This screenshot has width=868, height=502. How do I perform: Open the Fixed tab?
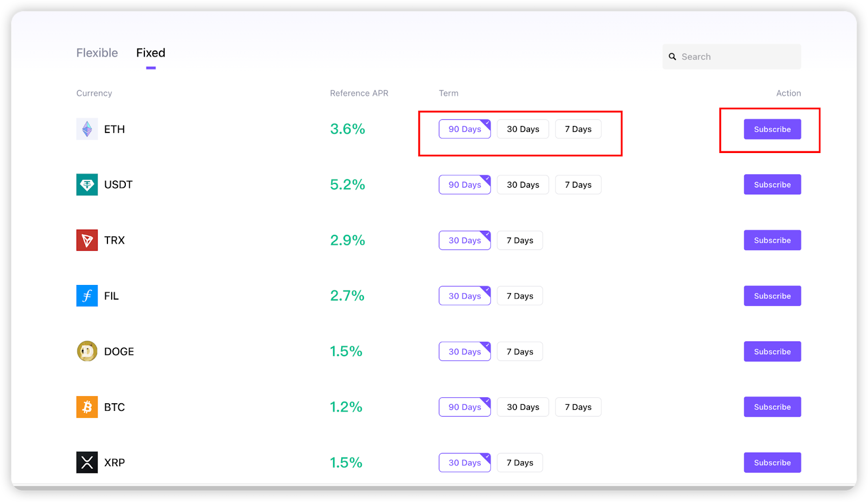(151, 53)
